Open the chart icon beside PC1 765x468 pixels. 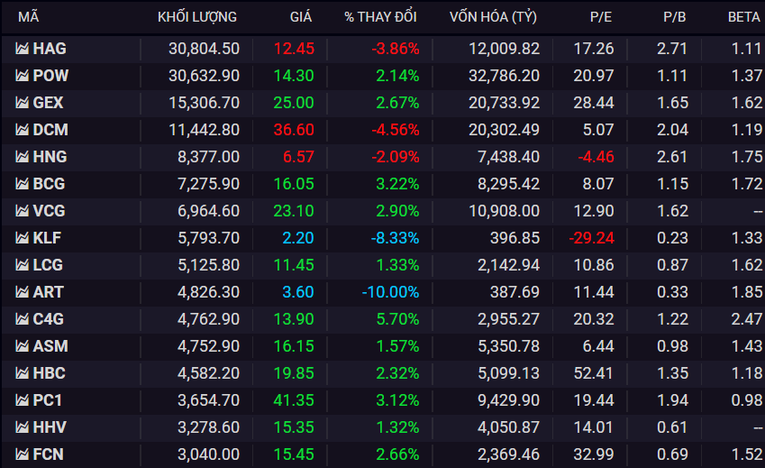coord(22,400)
